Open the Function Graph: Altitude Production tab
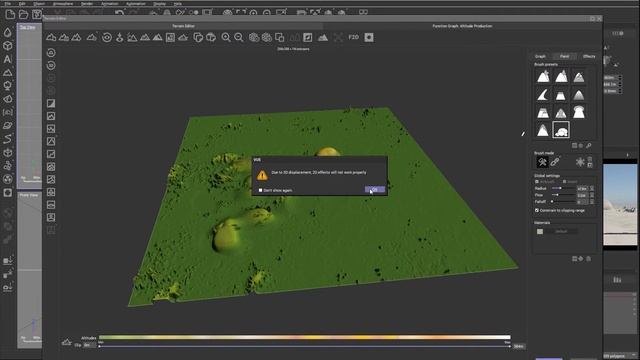This screenshot has width=640, height=360. tap(462, 26)
